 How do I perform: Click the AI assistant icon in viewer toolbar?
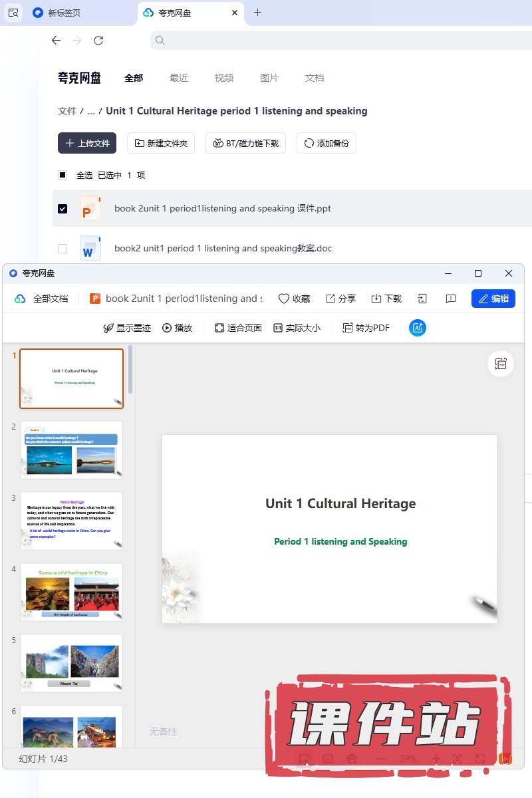coord(418,328)
